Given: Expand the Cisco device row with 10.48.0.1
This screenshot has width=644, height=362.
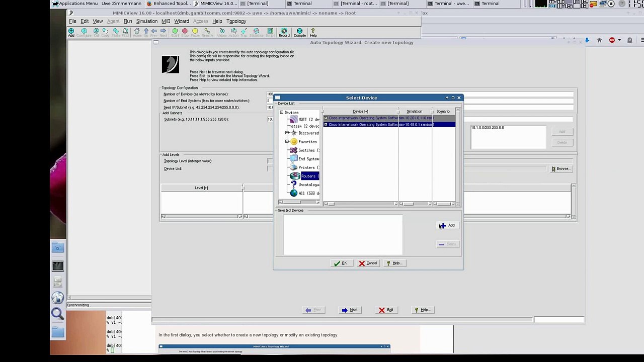Looking at the screenshot, I should click(326, 124).
